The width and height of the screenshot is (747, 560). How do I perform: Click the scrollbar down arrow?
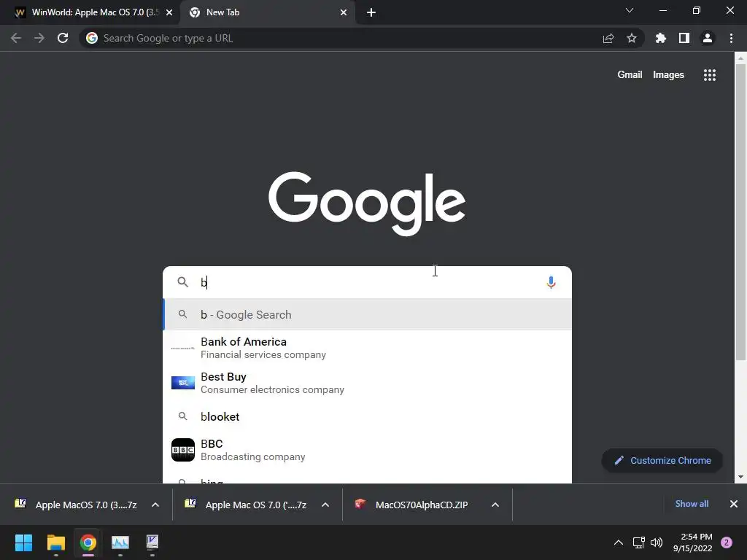(740, 477)
